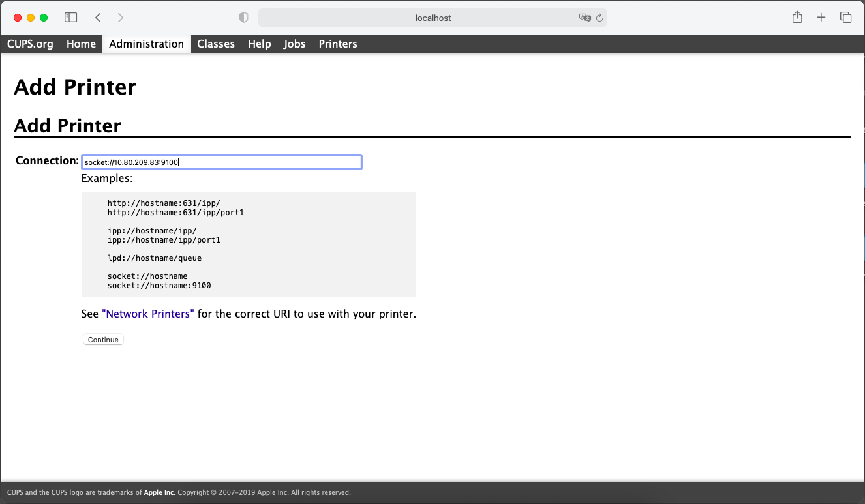Open the Help tab
Image resolution: width=865 pixels, height=504 pixels.
259,44
